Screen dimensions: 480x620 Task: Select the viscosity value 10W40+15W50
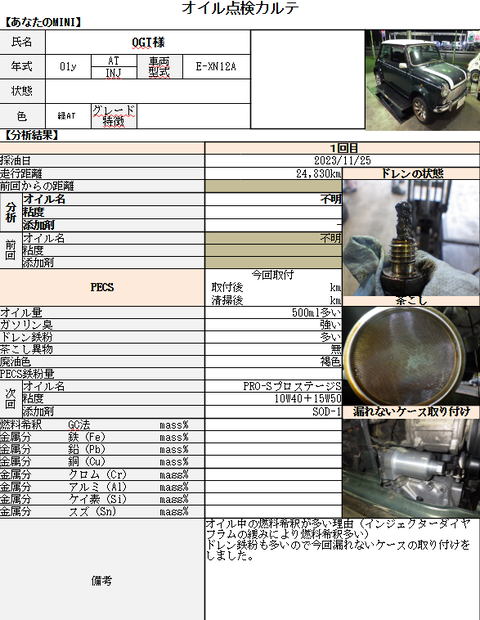pos(274,399)
